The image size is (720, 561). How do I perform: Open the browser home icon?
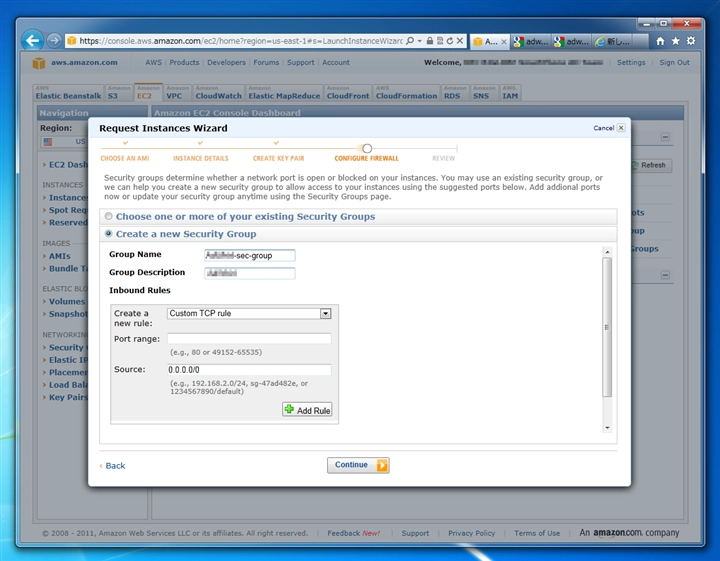point(660,41)
